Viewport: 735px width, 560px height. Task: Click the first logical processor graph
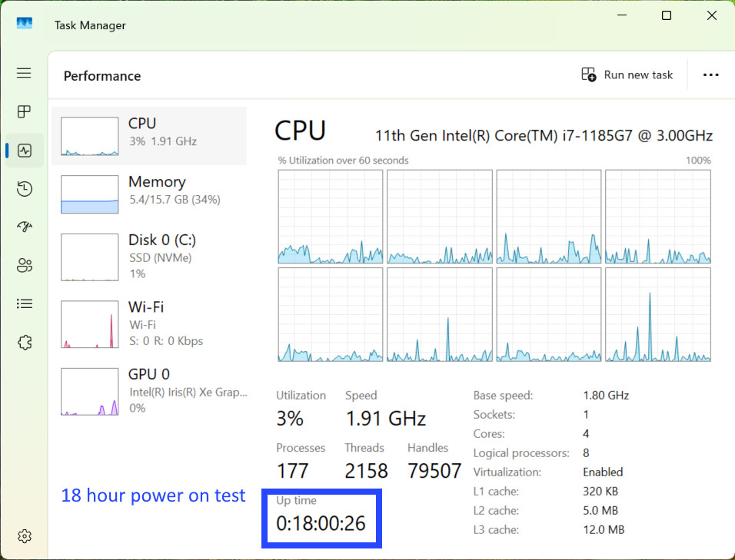[331, 217]
